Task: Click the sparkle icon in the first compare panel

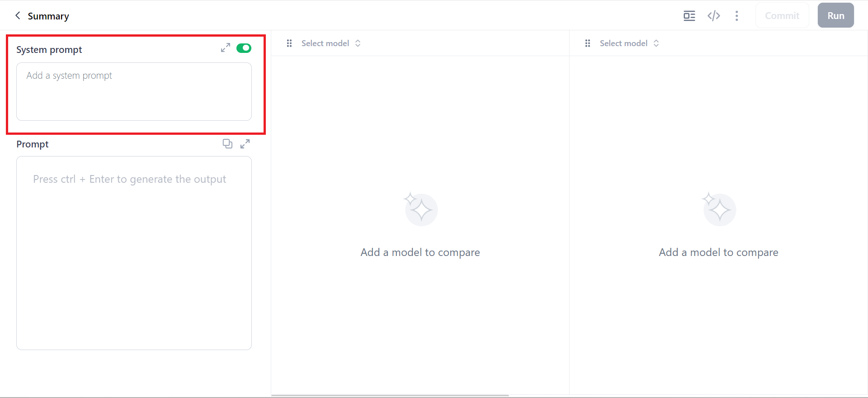Action: tap(420, 209)
